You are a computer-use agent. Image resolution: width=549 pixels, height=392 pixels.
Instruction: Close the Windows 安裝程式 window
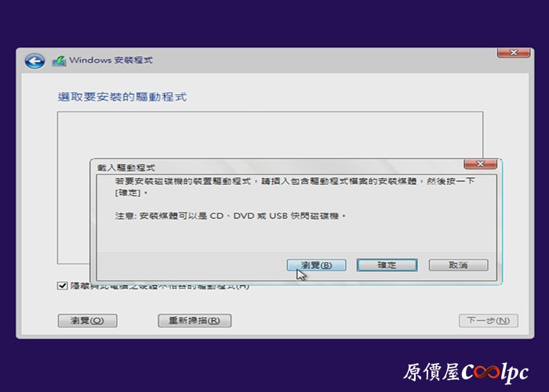tap(514, 53)
